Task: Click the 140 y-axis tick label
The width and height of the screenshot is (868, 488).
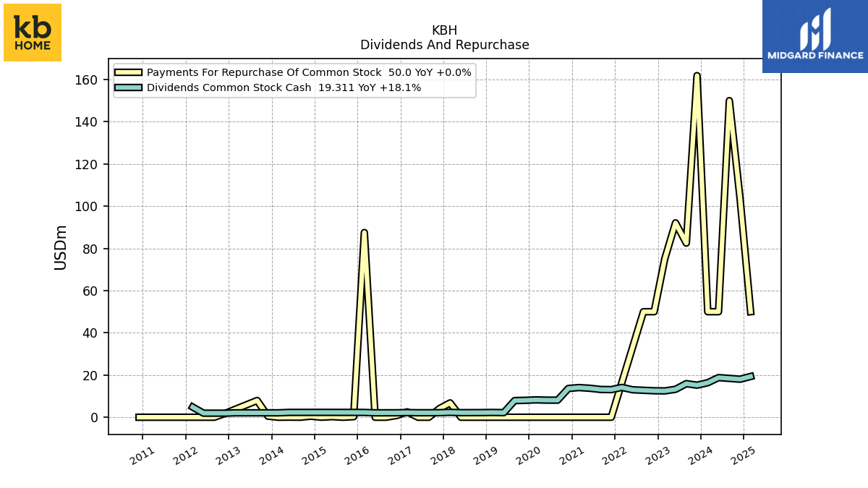Action: (88, 122)
